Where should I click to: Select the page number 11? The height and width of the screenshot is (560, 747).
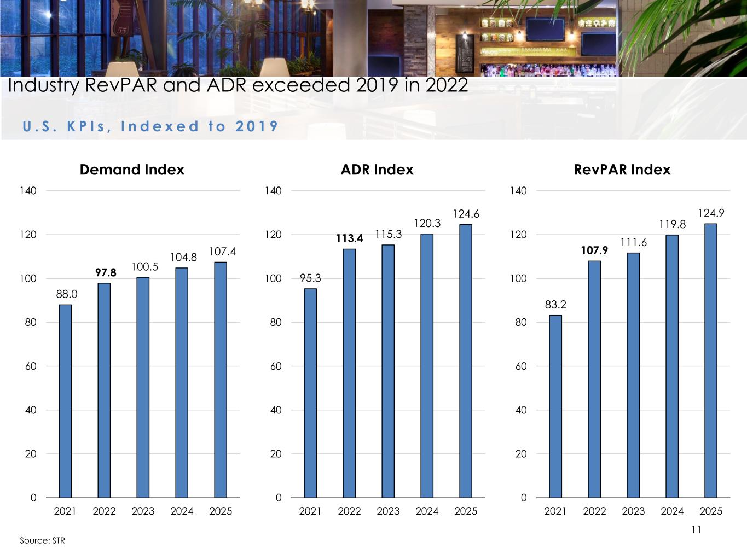(696, 529)
